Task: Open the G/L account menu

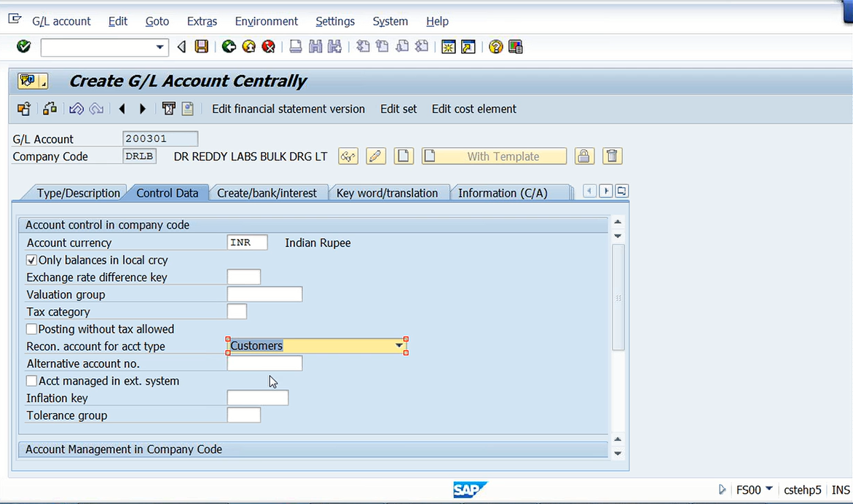Action: pyautogui.click(x=61, y=21)
